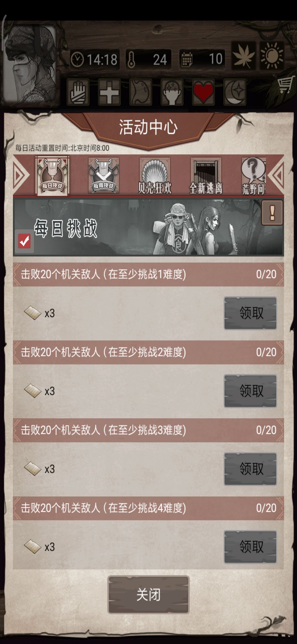This screenshot has width=297, height=644.
Task: Claim reward for 挑战3难度 task with 领取
Action: click(250, 469)
